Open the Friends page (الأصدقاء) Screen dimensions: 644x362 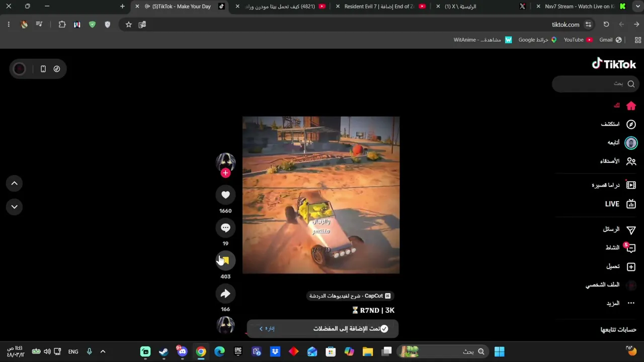[x=618, y=161]
